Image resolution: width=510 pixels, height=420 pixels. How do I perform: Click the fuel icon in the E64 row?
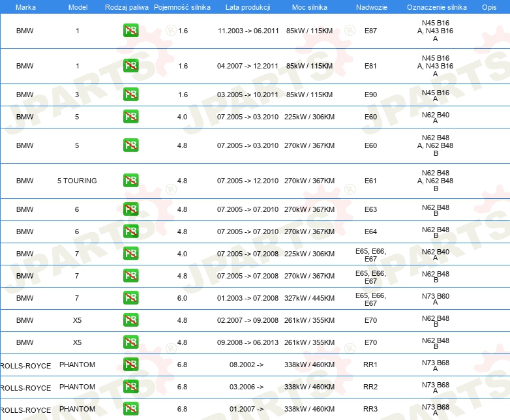130,232
